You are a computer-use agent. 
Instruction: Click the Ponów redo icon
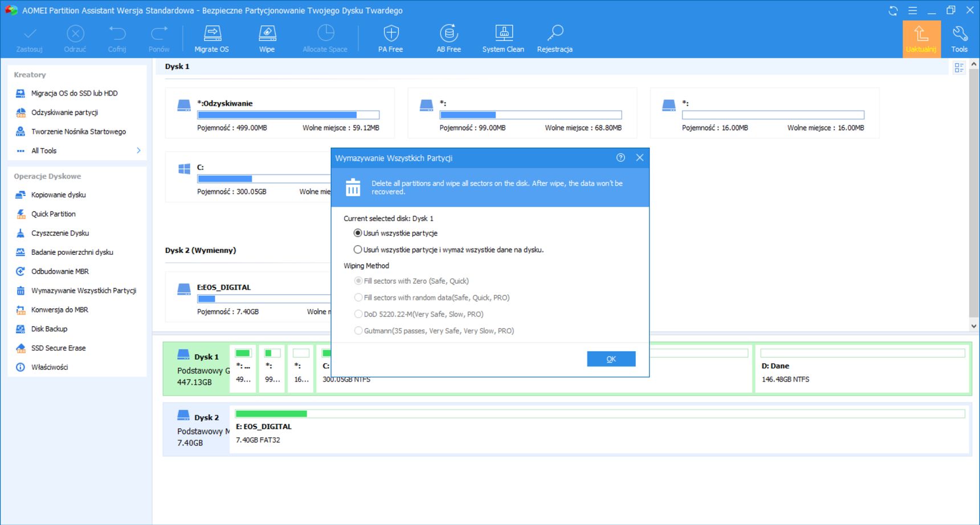[159, 38]
